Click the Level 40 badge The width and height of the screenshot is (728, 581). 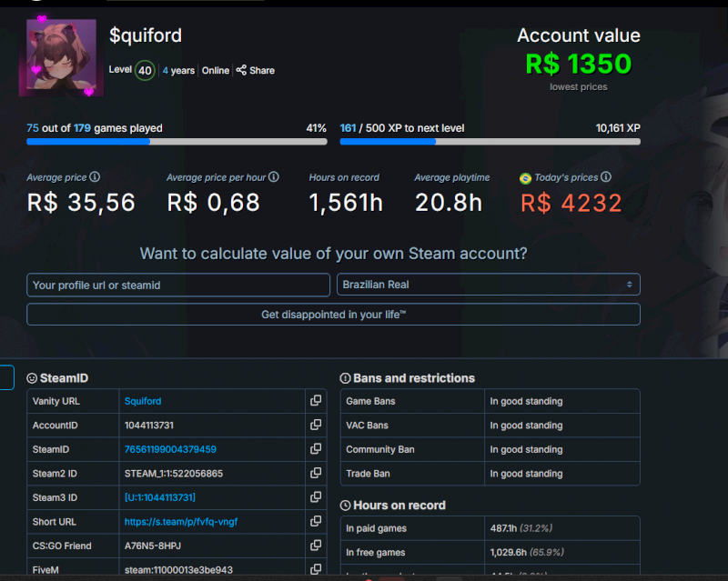(x=145, y=71)
